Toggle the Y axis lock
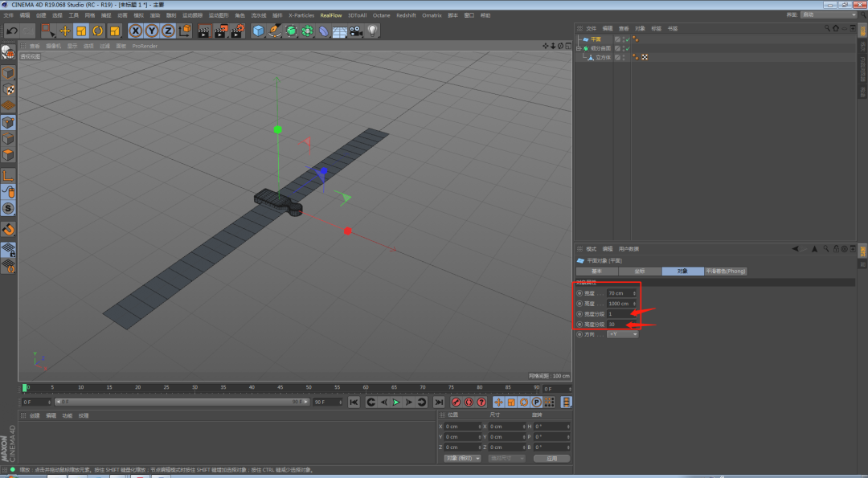 tap(151, 31)
